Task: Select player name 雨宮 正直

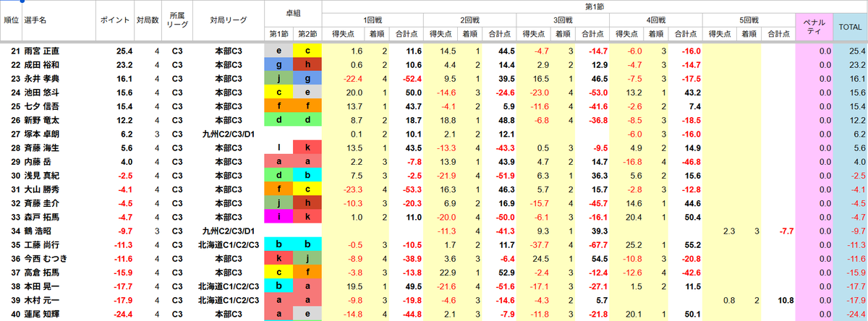Action: 41,51
